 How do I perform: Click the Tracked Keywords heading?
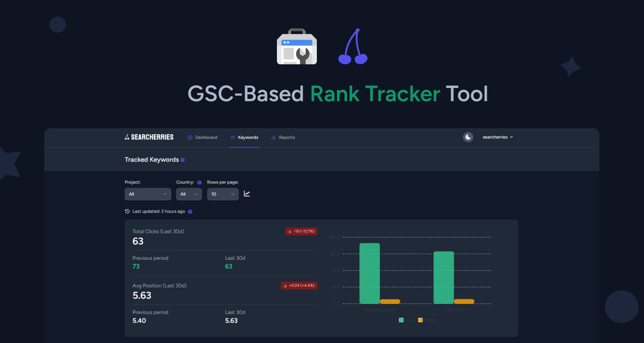pyautogui.click(x=152, y=159)
